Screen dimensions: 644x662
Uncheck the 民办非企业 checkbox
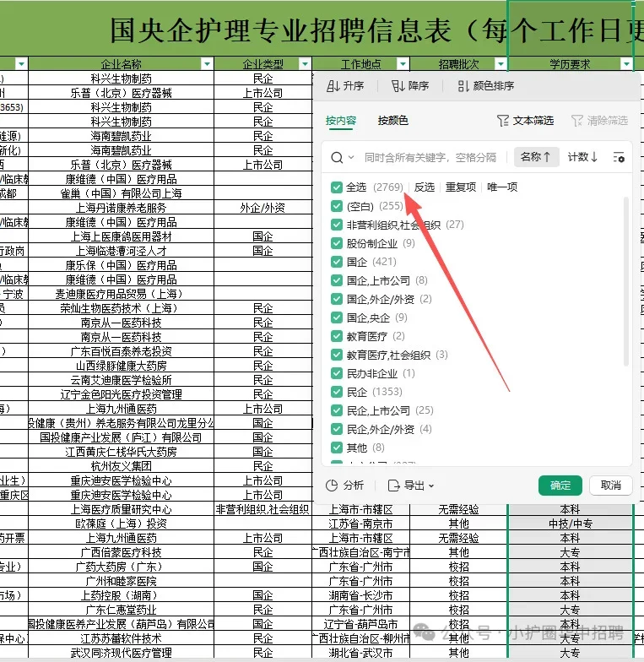336,373
